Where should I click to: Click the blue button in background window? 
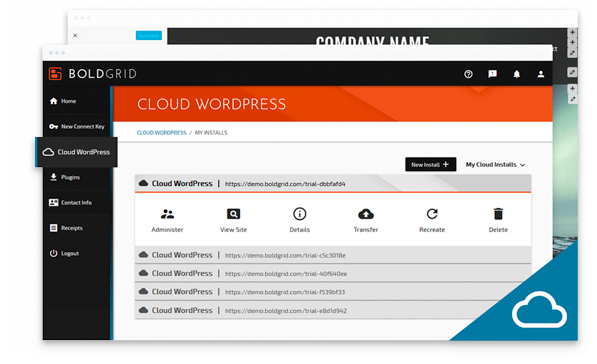click(x=149, y=35)
